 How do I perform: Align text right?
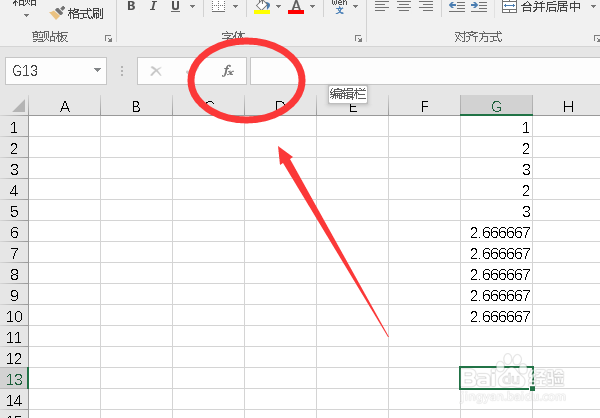[x=426, y=6]
